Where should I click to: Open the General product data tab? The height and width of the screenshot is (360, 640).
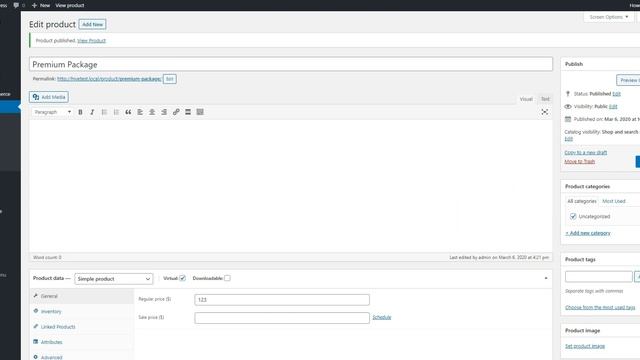(x=82, y=296)
